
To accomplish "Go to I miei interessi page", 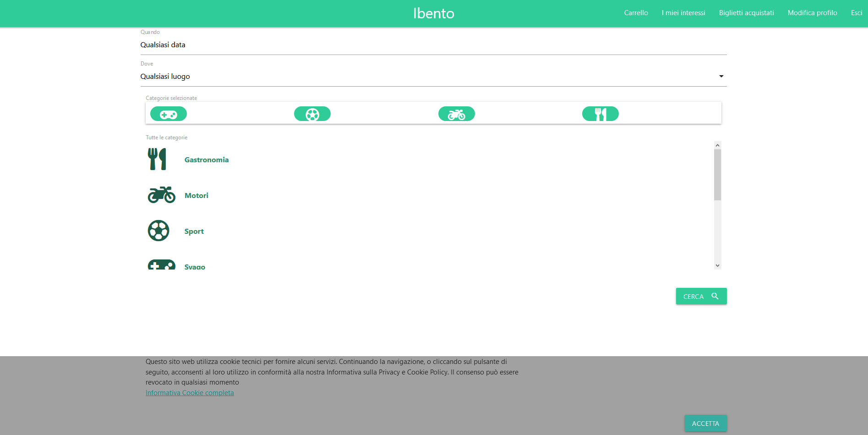I will (683, 13).
